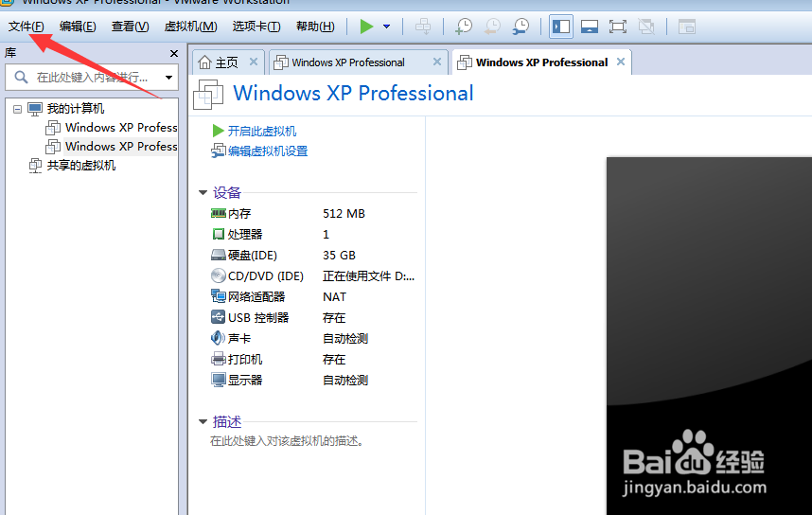Open the 文件(F) menu
812x515 pixels.
pos(26,27)
